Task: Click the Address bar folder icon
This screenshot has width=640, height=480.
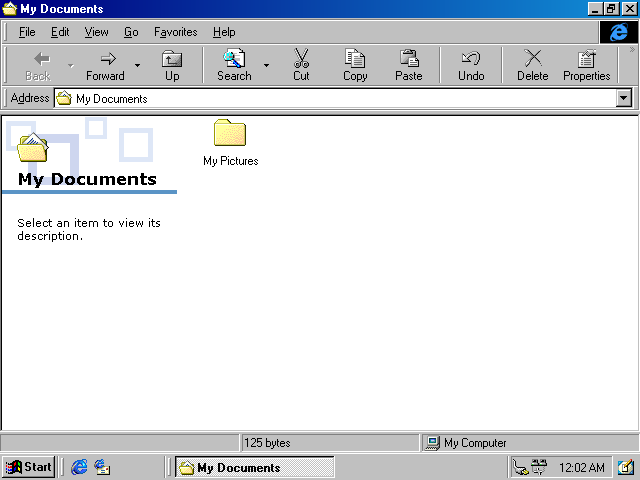Action: (64, 98)
